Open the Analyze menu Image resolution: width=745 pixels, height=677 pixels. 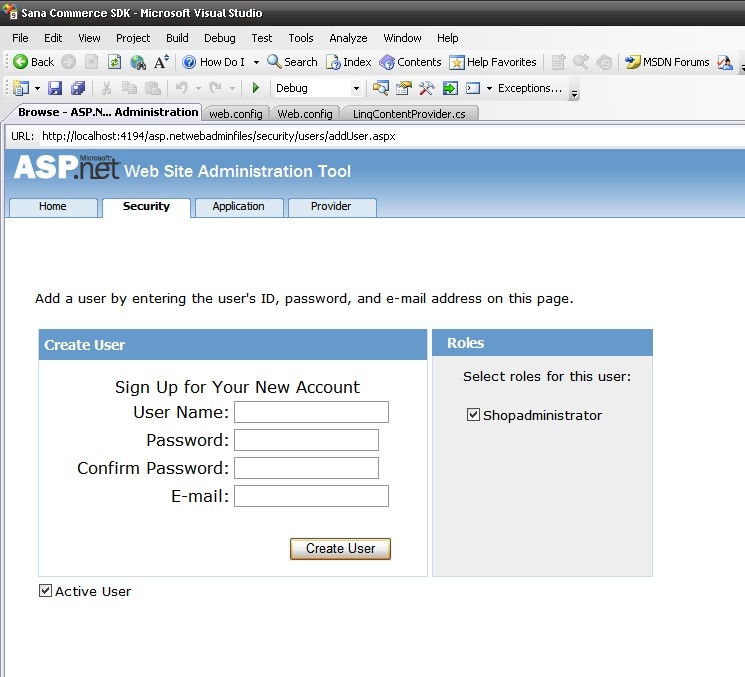click(x=348, y=38)
